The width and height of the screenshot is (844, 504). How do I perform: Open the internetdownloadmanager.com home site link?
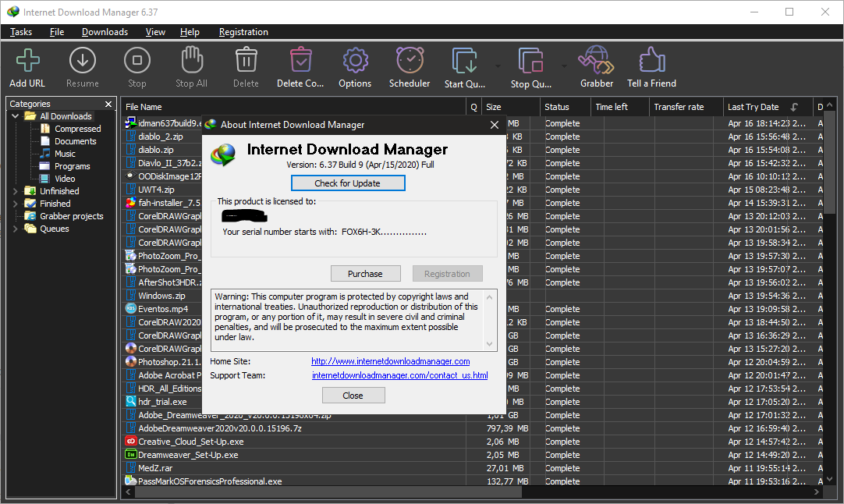pyautogui.click(x=390, y=361)
